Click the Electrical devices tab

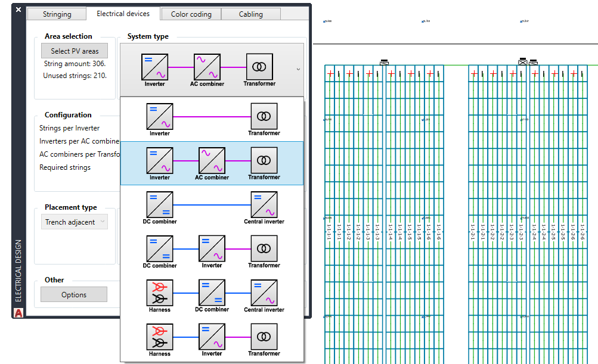(x=123, y=14)
